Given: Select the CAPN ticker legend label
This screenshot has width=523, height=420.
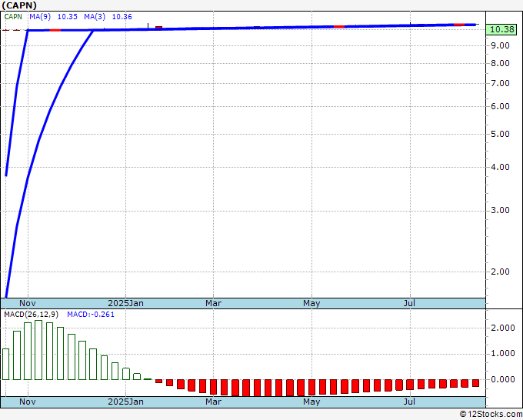Looking at the screenshot, I should coord(13,17).
